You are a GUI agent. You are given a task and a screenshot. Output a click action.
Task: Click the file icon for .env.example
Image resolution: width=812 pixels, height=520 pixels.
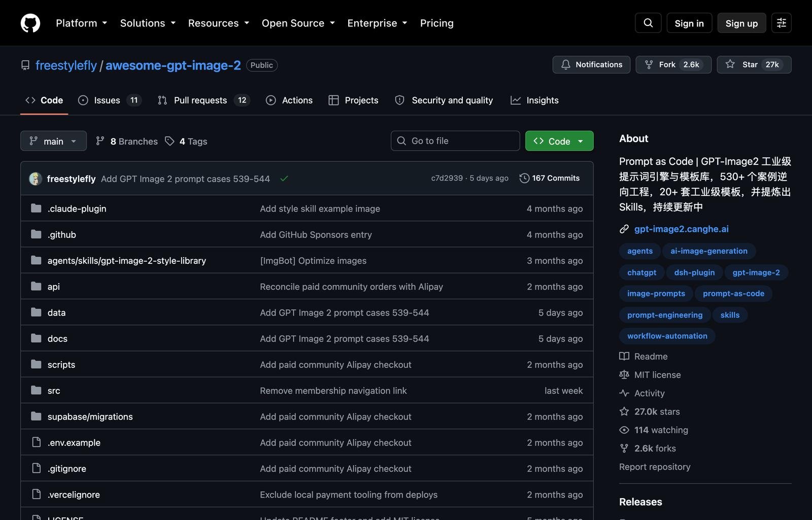click(x=36, y=442)
